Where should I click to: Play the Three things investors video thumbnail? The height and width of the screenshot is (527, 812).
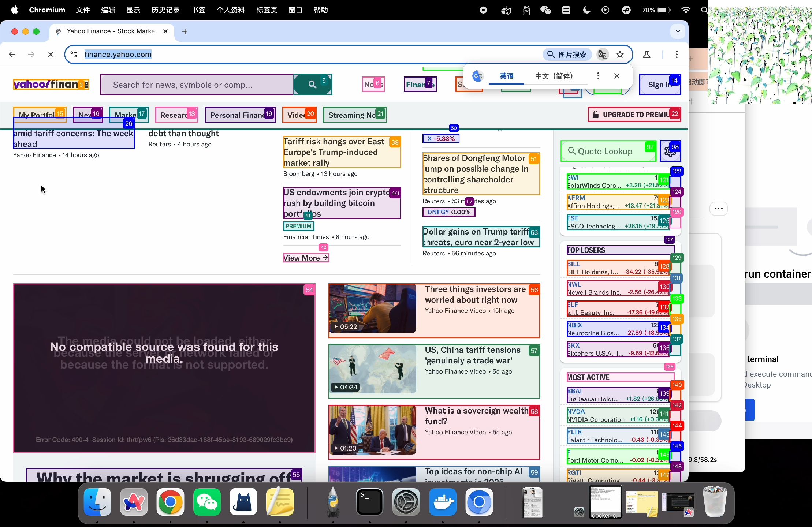pyautogui.click(x=373, y=308)
